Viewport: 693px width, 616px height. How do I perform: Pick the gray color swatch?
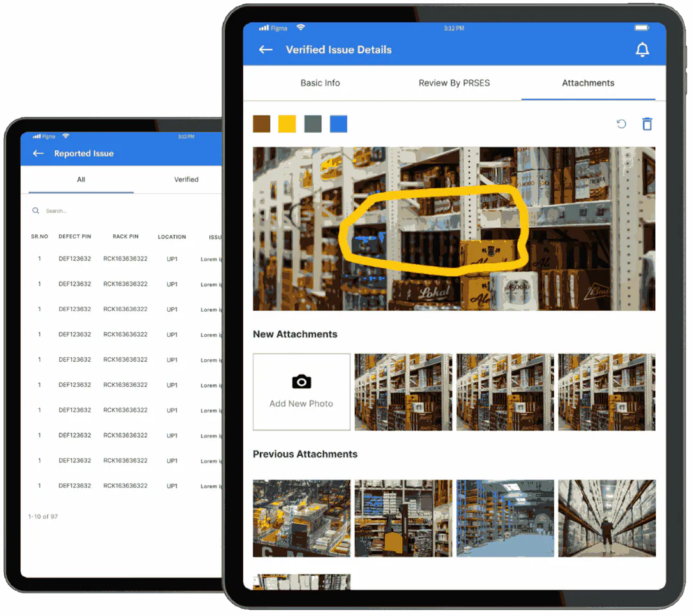coord(312,124)
